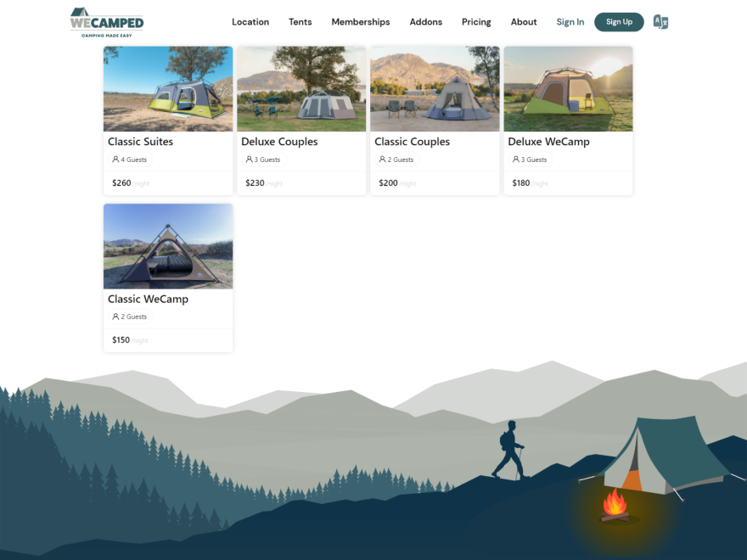This screenshot has height=560, width=747.
Task: Click the Sign Up button
Action: click(619, 22)
